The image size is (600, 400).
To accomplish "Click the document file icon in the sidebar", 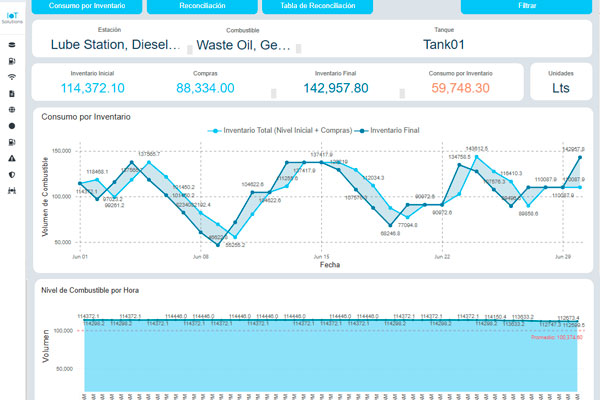I will (11, 93).
